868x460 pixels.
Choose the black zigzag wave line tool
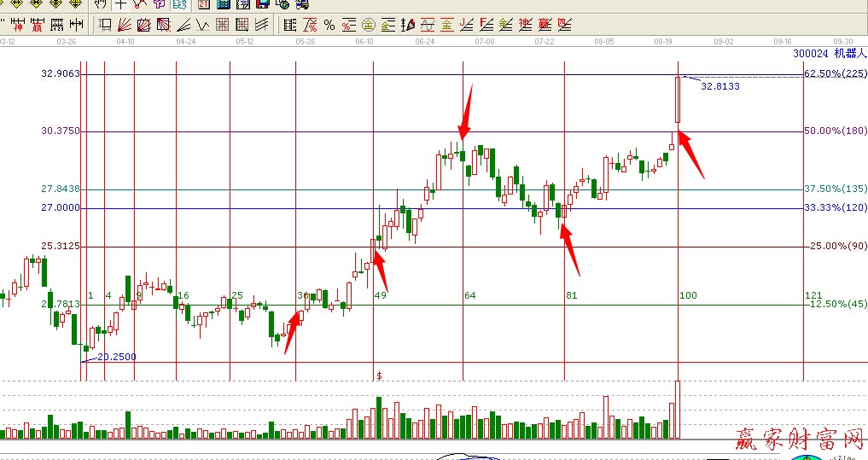(202, 25)
